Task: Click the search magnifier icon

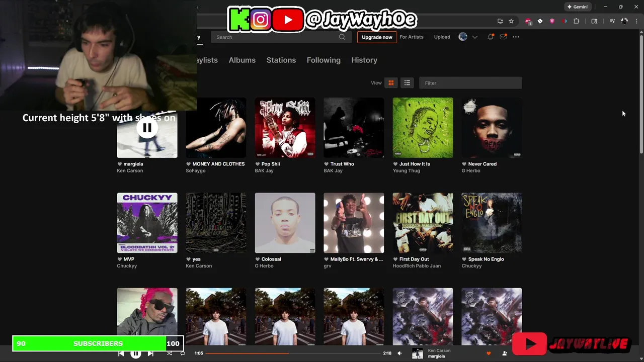Action: click(x=342, y=37)
